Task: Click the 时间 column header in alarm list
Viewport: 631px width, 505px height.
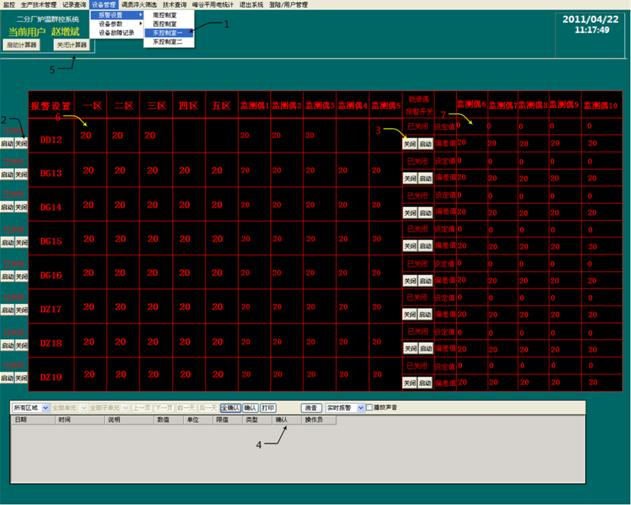Action: pyautogui.click(x=64, y=420)
